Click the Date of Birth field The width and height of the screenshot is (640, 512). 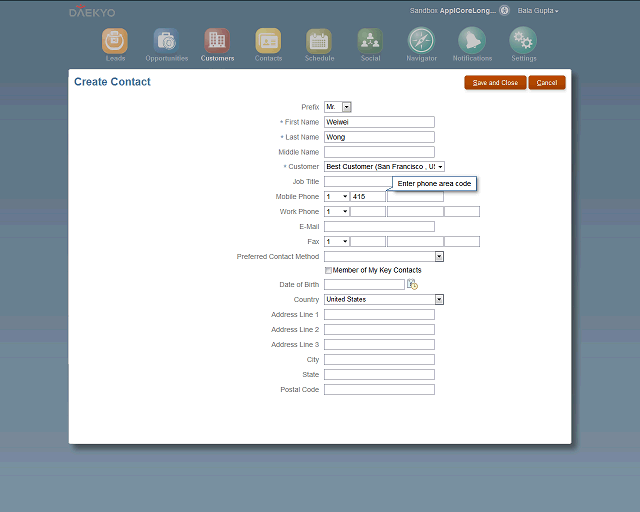(x=364, y=285)
